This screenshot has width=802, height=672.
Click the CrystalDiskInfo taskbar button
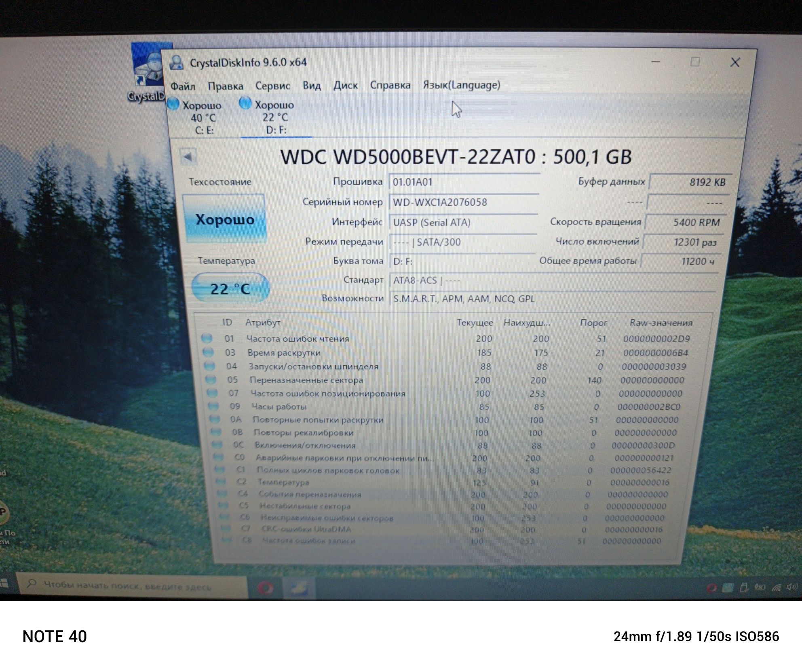tap(299, 588)
